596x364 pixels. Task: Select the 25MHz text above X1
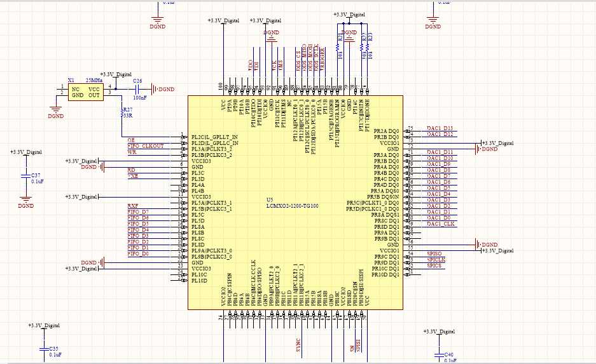pyautogui.click(x=94, y=81)
